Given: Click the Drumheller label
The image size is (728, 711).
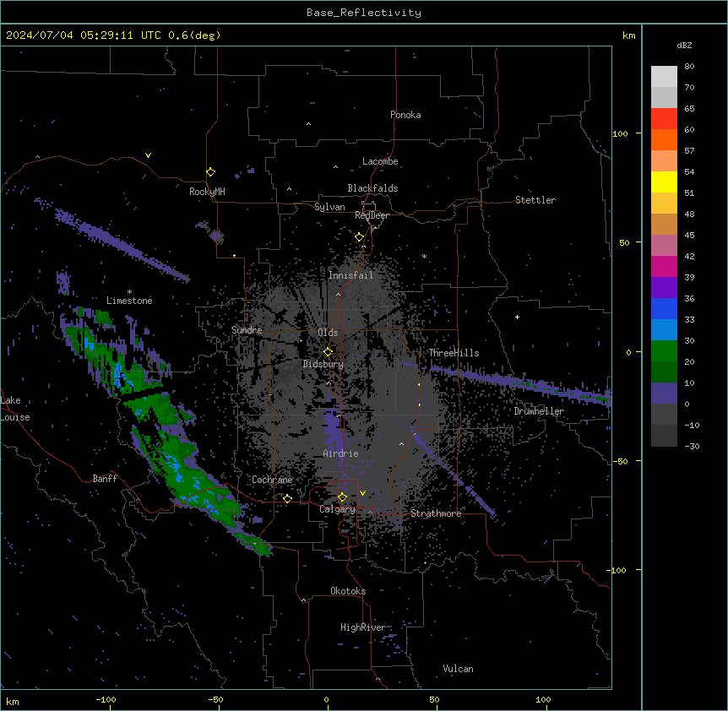Looking at the screenshot, I should [x=539, y=411].
